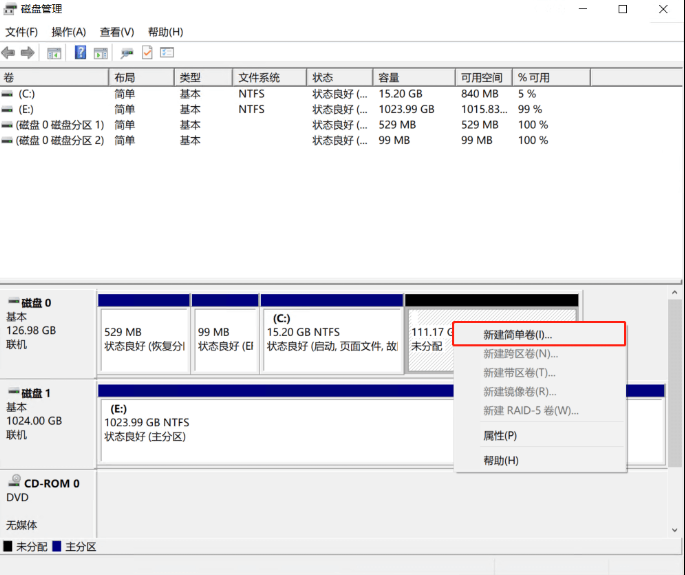This screenshot has height=575, width=685.
Task: Click the show/hide action pane icon
Action: (100, 53)
